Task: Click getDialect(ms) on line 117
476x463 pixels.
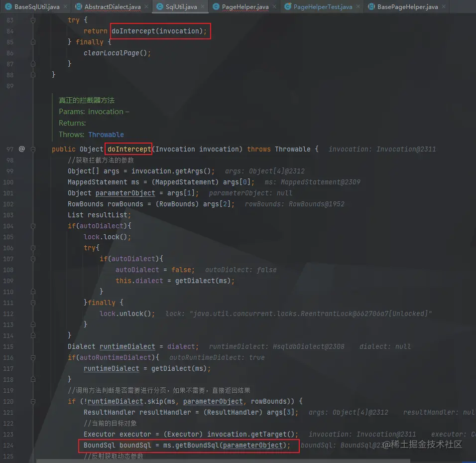Action: [x=179, y=368]
